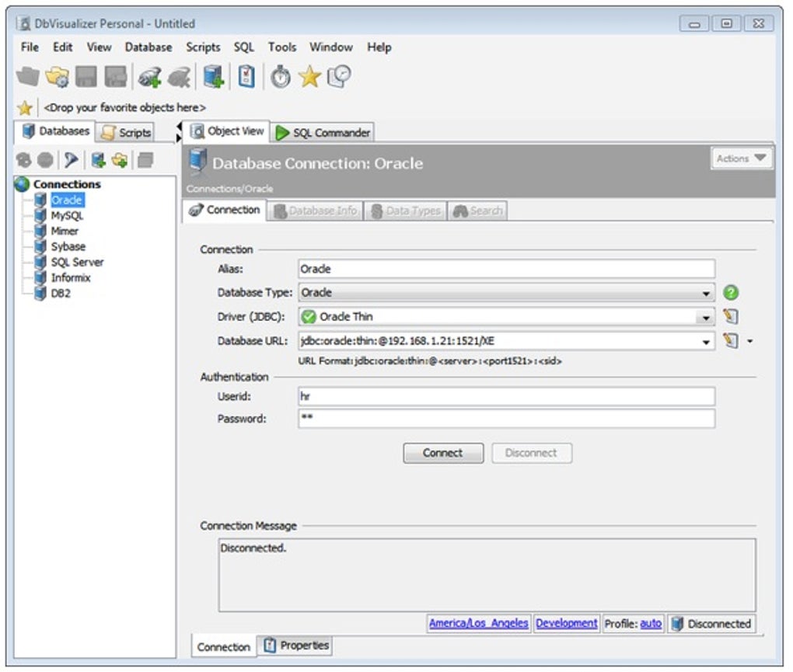
Task: Click the clipboard checklist toolbar icon
Action: (x=246, y=76)
